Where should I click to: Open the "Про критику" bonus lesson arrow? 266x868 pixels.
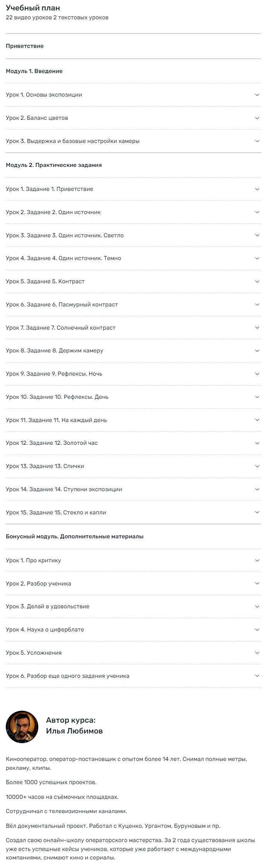coord(257,560)
